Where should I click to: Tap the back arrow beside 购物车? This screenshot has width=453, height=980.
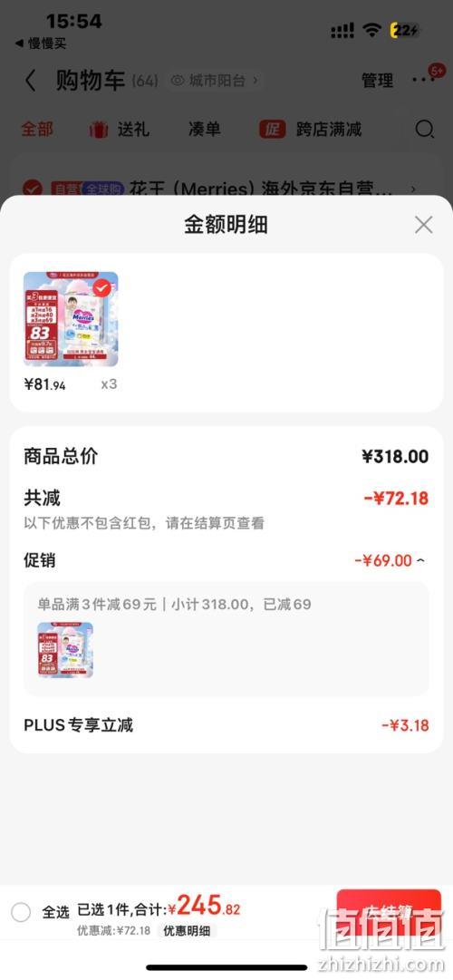point(30,80)
